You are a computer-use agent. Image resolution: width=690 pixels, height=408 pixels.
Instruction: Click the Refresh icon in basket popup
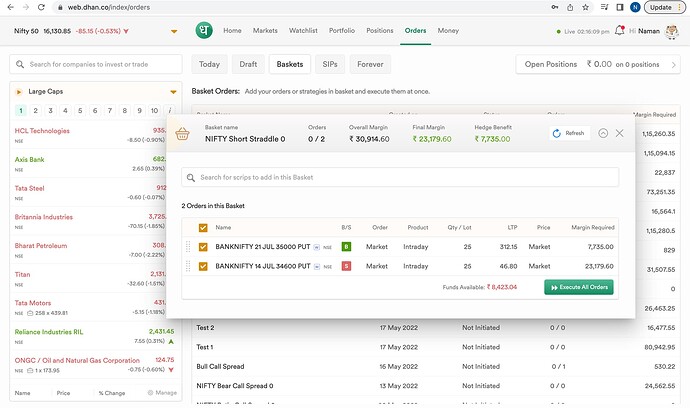pyautogui.click(x=557, y=133)
